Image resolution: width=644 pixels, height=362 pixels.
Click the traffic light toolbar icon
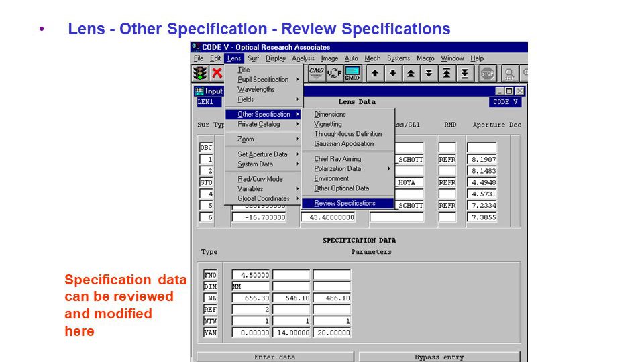click(200, 74)
